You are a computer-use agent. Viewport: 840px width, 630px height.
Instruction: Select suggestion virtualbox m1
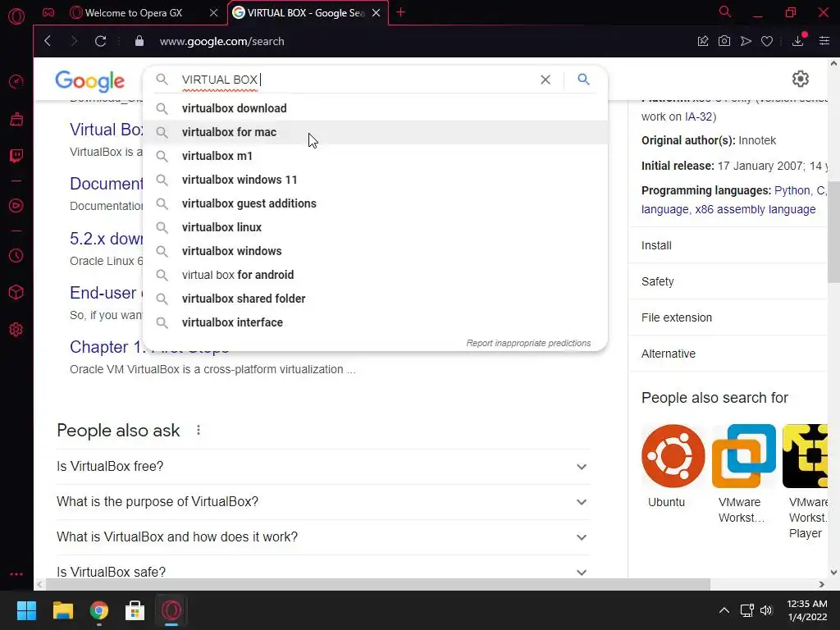(x=375, y=156)
